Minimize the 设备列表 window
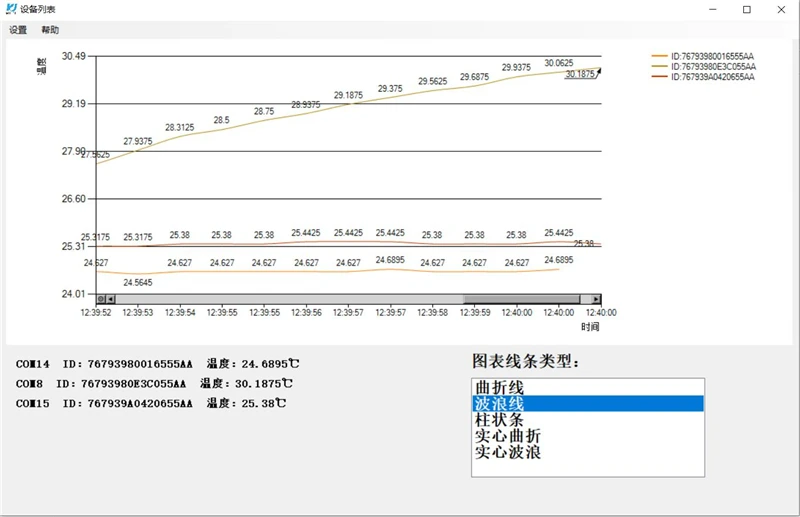This screenshot has height=517, width=800. [713, 10]
